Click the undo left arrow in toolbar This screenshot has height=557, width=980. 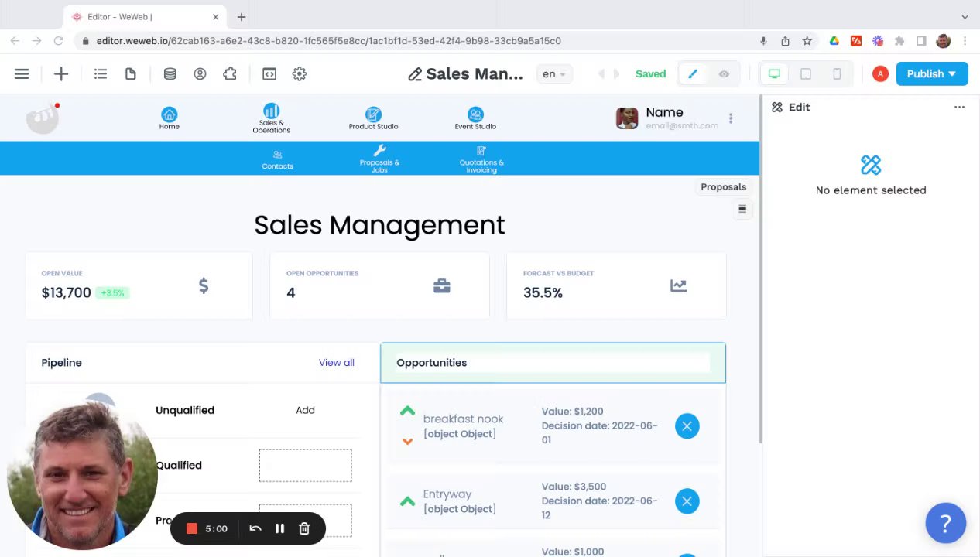pos(601,74)
